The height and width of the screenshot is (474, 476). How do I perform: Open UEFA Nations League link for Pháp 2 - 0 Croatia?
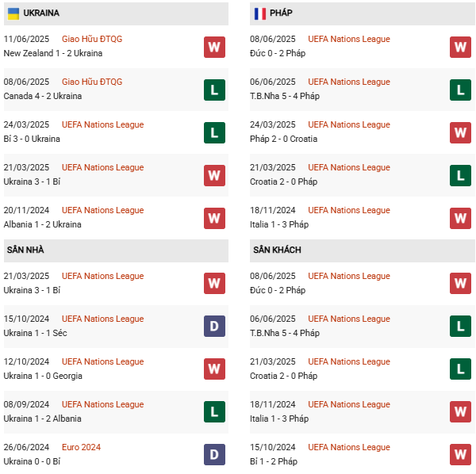pyautogui.click(x=349, y=124)
